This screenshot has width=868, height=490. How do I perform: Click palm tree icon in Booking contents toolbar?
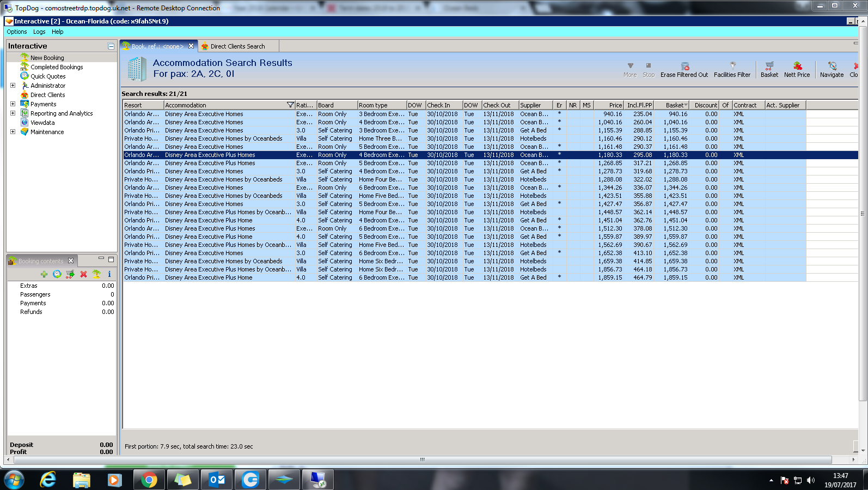(96, 274)
